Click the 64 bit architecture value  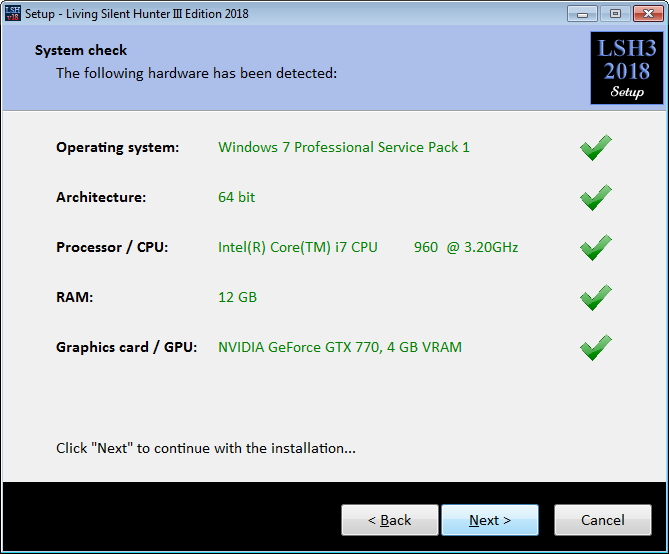pos(236,197)
